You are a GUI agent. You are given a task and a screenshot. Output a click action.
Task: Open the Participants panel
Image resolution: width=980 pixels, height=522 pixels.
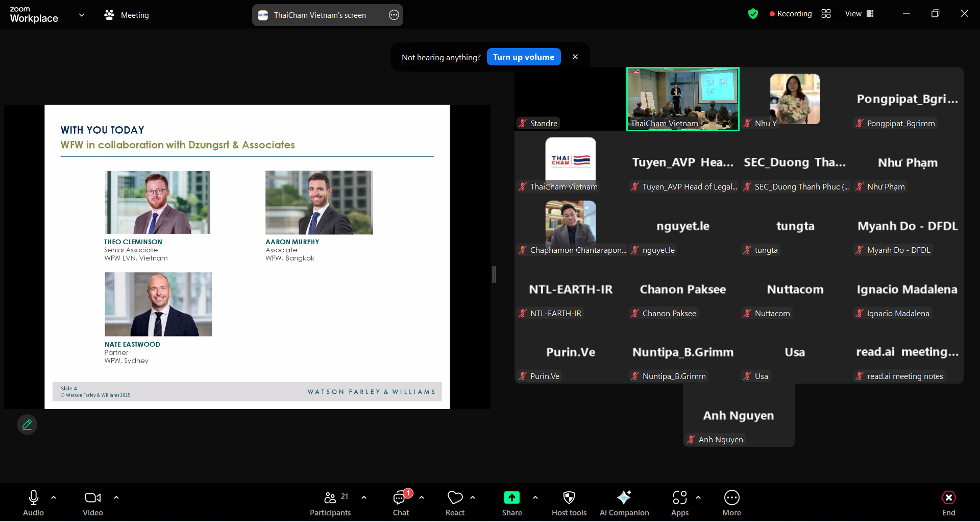click(x=330, y=503)
